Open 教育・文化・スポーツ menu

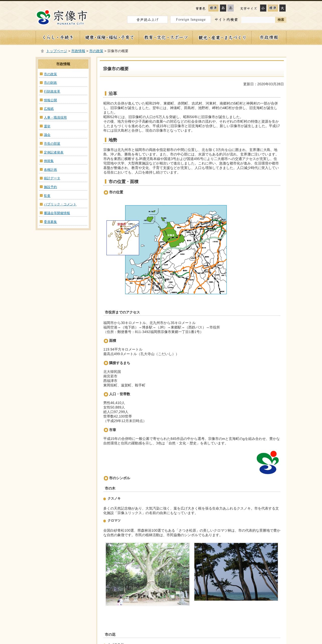point(166,37)
